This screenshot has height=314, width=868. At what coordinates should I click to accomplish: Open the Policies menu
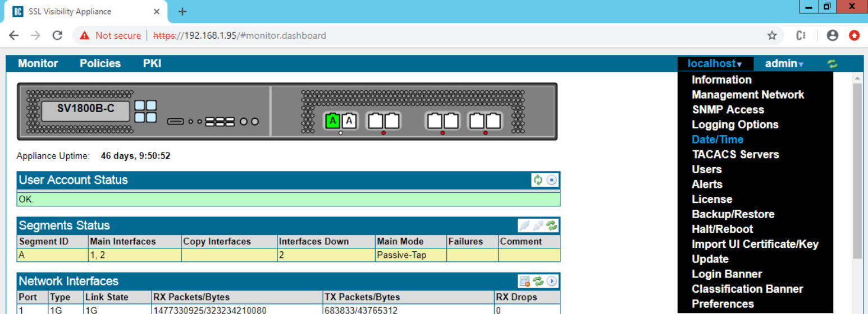click(x=100, y=63)
